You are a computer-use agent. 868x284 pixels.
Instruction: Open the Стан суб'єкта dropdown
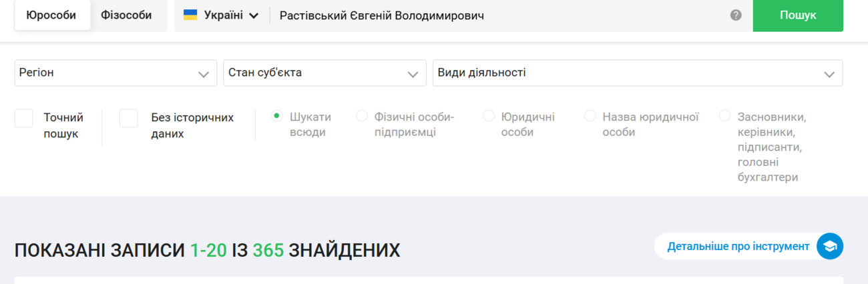point(324,73)
